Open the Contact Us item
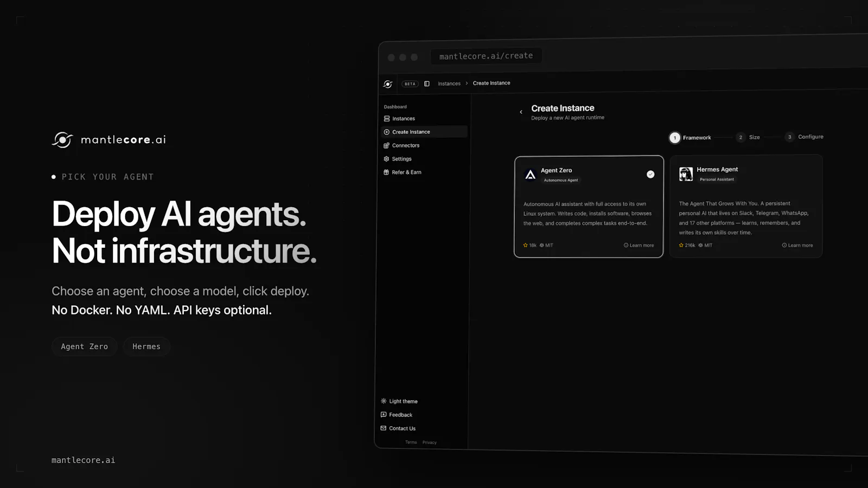 402,428
